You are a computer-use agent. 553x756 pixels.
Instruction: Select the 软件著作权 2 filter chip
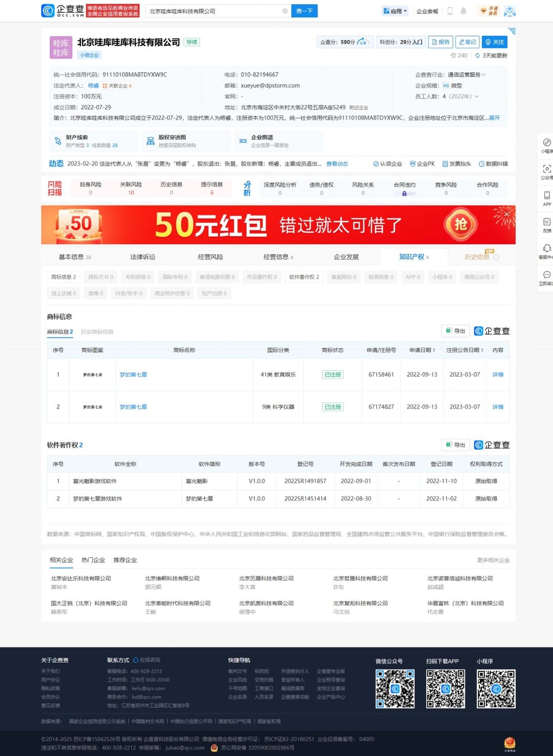point(304,277)
